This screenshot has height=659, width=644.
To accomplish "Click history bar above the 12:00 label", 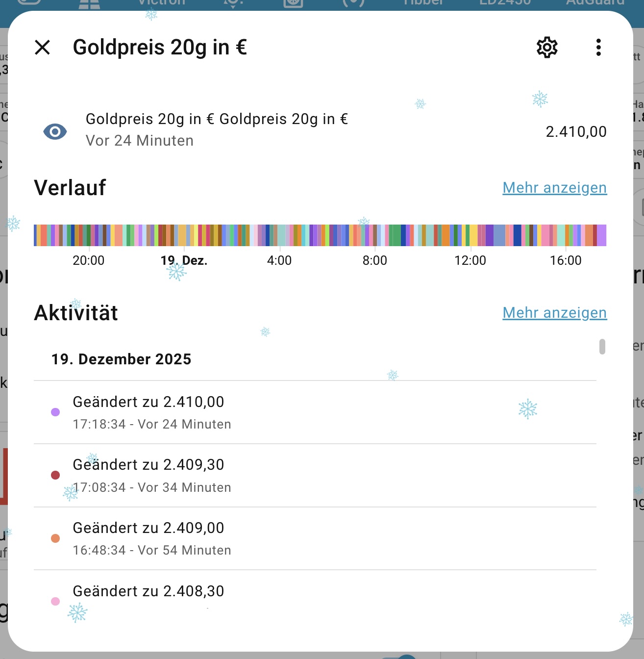I will click(x=470, y=235).
